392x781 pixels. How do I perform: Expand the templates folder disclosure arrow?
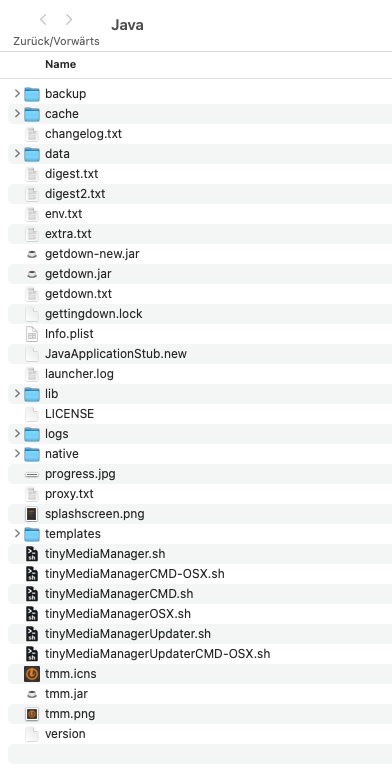[x=17, y=533]
